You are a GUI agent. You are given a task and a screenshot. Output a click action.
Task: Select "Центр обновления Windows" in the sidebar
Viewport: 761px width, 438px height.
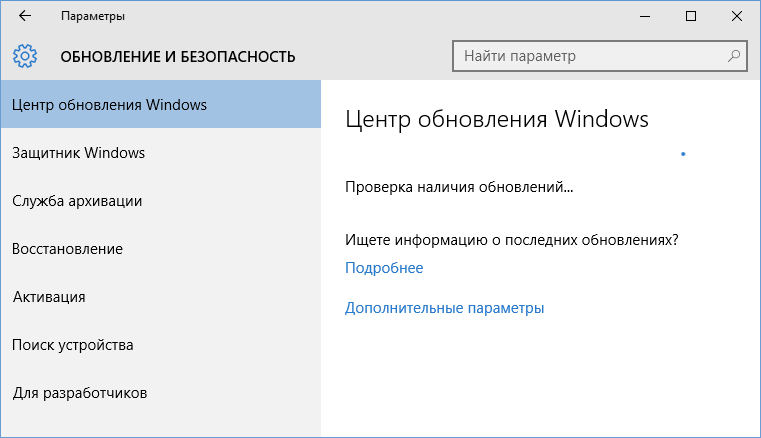(161, 104)
